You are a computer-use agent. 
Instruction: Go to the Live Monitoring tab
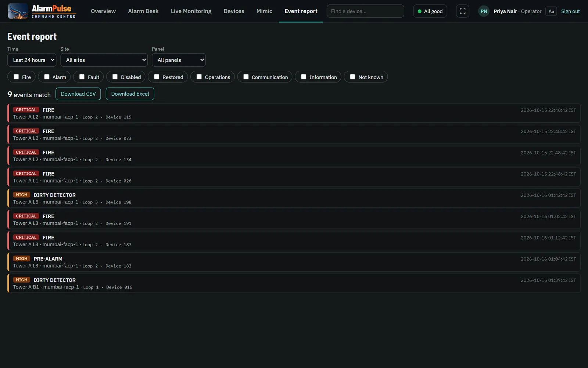tap(191, 11)
